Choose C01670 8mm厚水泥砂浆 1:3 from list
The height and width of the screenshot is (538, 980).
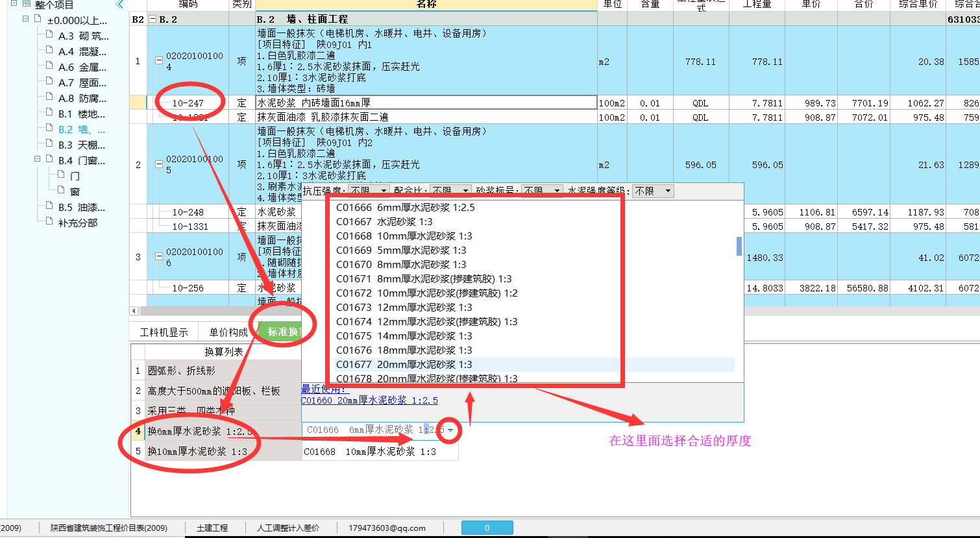click(401, 265)
